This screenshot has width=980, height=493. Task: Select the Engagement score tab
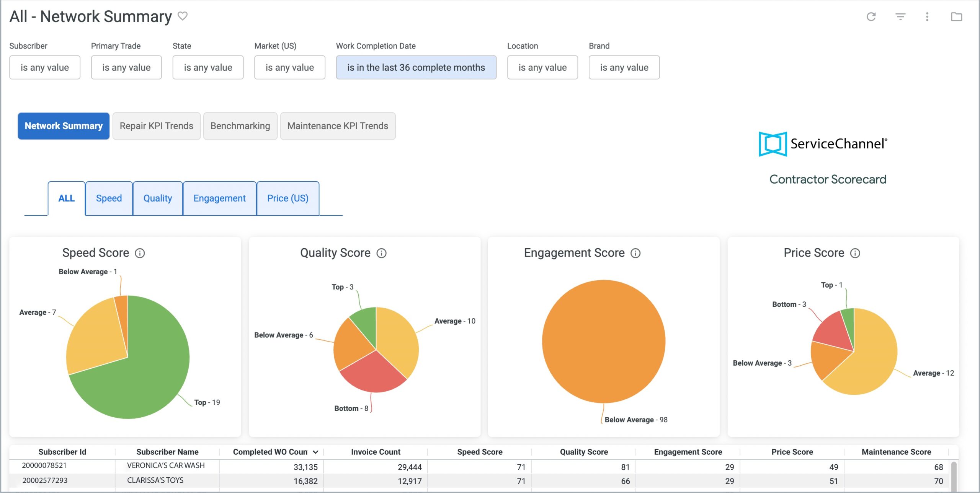(219, 198)
